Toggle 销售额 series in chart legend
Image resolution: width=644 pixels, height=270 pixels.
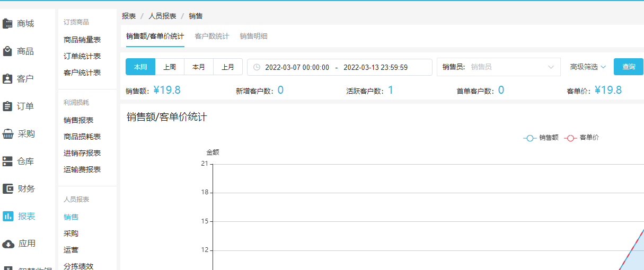(x=541, y=138)
